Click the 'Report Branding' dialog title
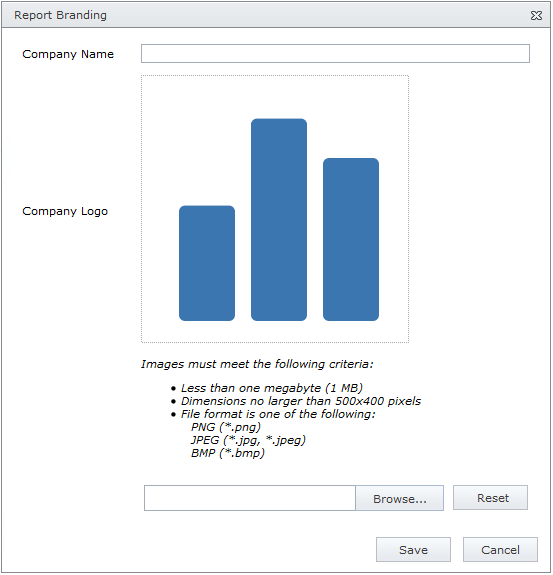 [61, 15]
